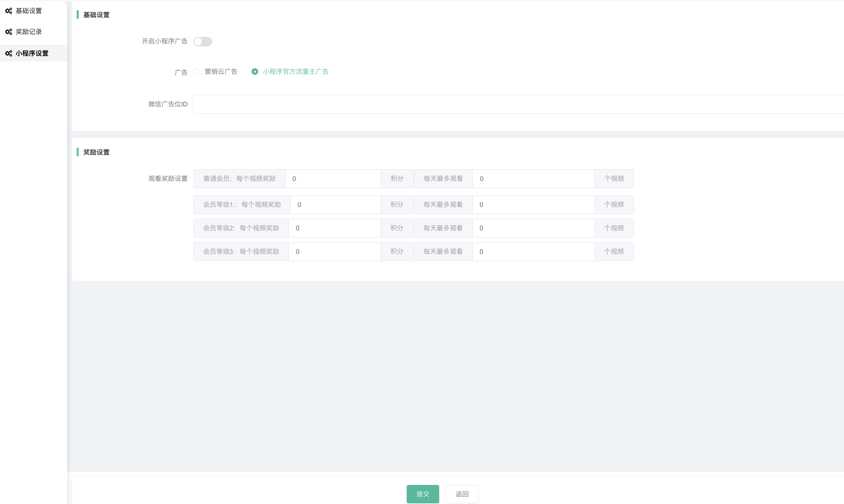Click 会员等级3 daily max videos input
844x504 pixels.
533,252
